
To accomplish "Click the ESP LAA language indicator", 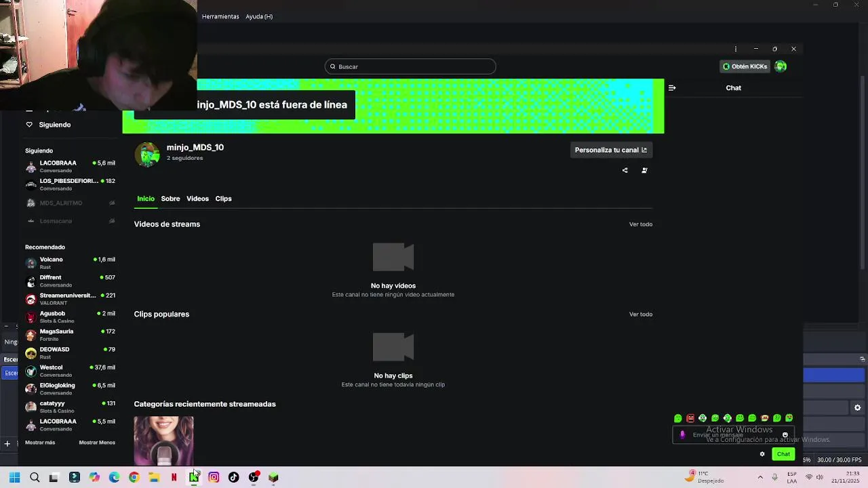I will tap(792, 477).
